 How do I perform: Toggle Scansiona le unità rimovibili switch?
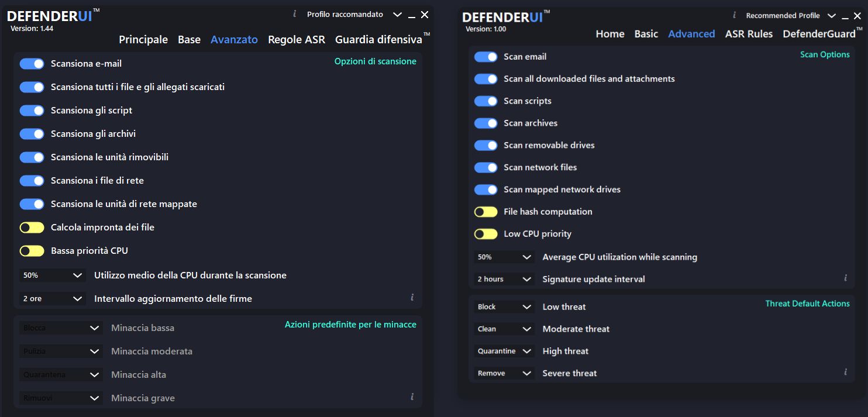(32, 157)
